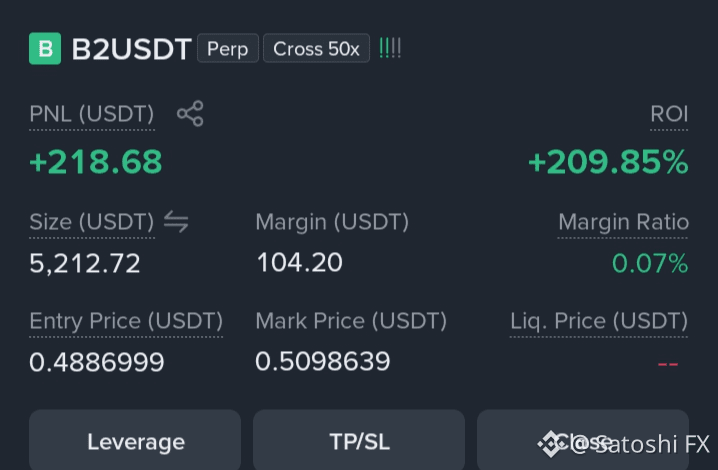Open the B2USDT contract page
This screenshot has width=718, height=470.
pyautogui.click(x=131, y=49)
